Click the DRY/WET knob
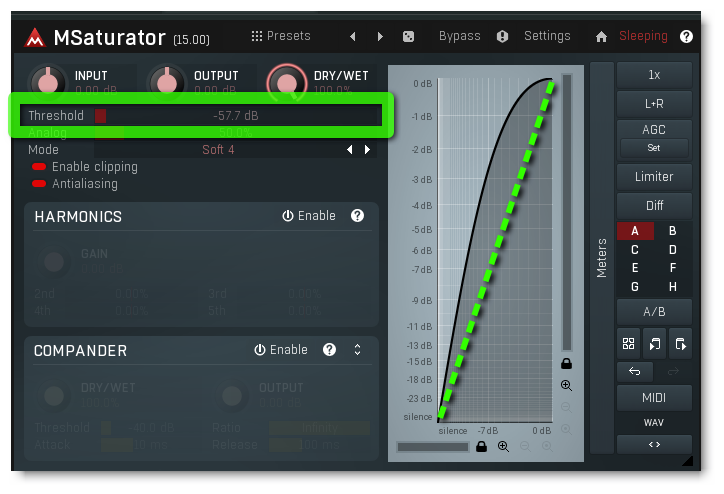 pos(287,83)
